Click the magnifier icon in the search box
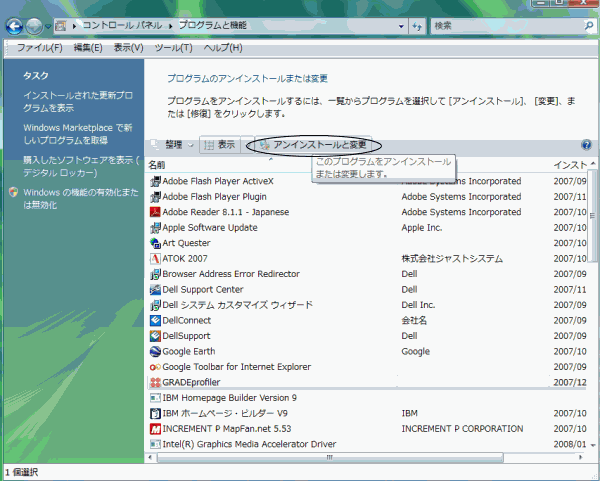This screenshot has width=600, height=481. 589,26
